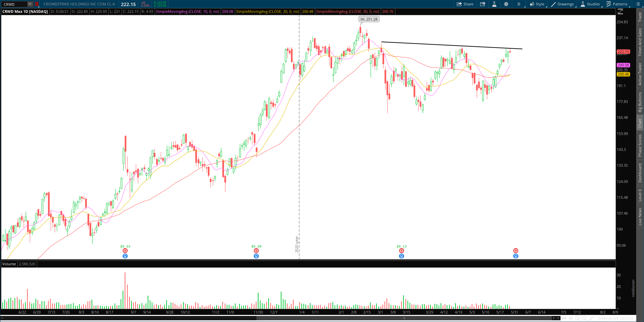
Task: Open the Phase Scores side tab
Action: click(640, 145)
